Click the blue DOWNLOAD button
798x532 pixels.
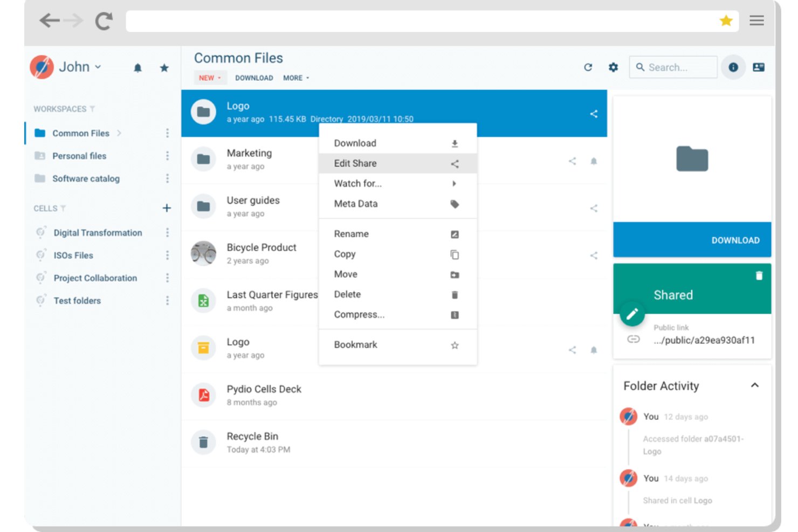tap(692, 240)
